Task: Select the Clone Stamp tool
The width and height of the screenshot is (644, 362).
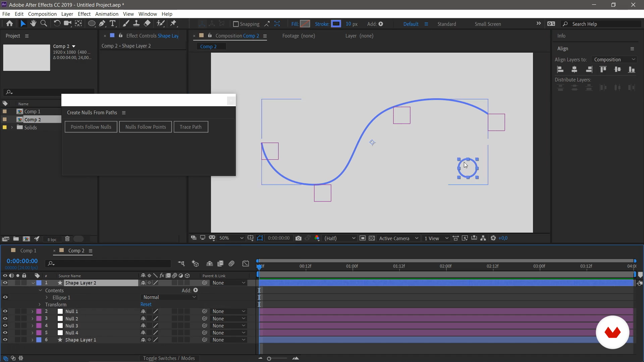Action: point(136,23)
